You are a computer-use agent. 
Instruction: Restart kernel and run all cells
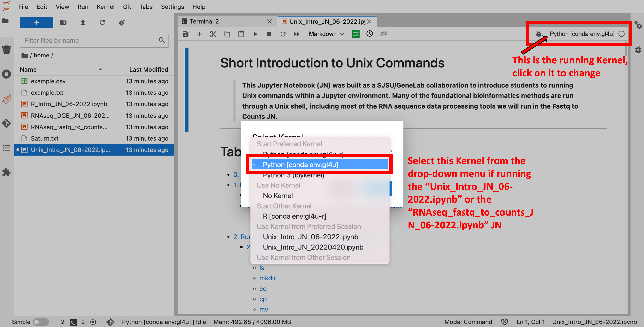click(297, 34)
